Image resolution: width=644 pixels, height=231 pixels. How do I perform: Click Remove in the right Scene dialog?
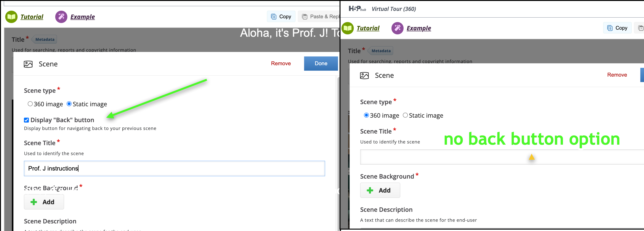point(617,75)
